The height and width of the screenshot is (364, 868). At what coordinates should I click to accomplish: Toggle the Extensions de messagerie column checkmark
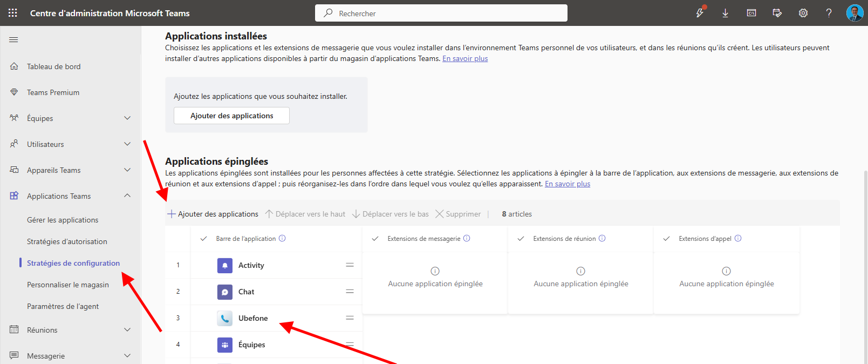click(375, 239)
